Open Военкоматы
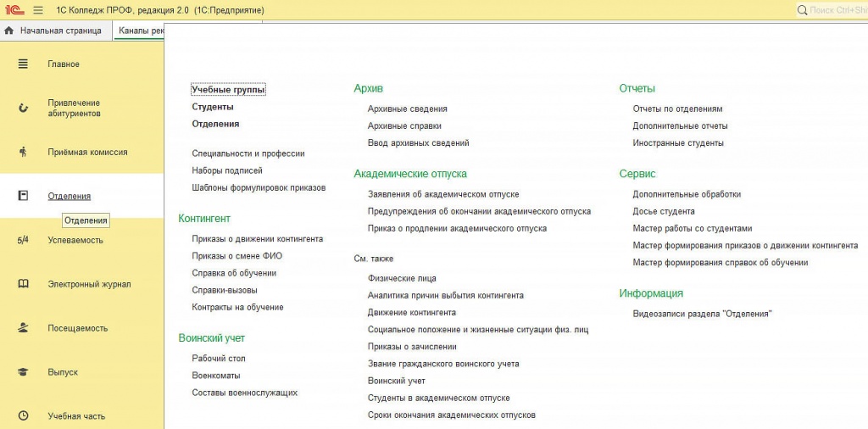This screenshot has height=429, width=868. click(216, 376)
